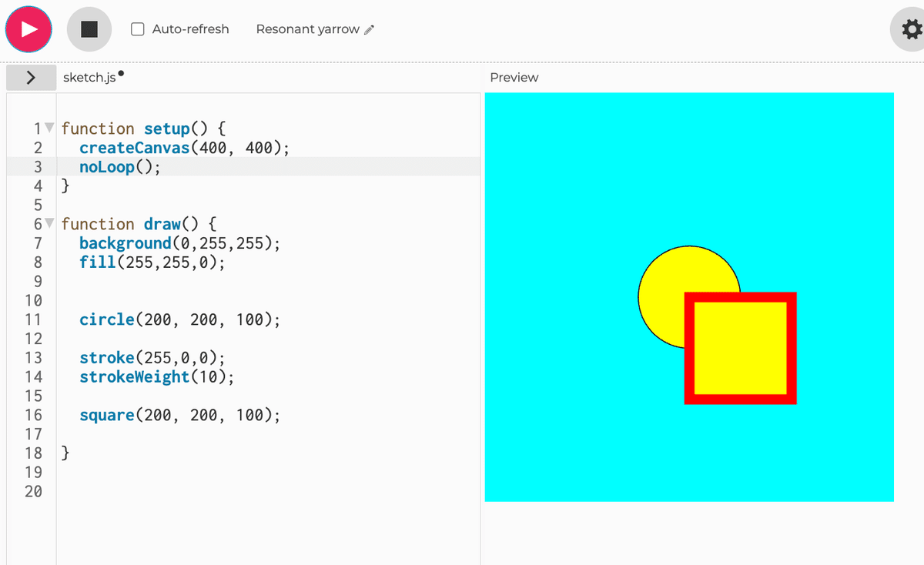
Task: Click the function draw() line
Action: [139, 224]
